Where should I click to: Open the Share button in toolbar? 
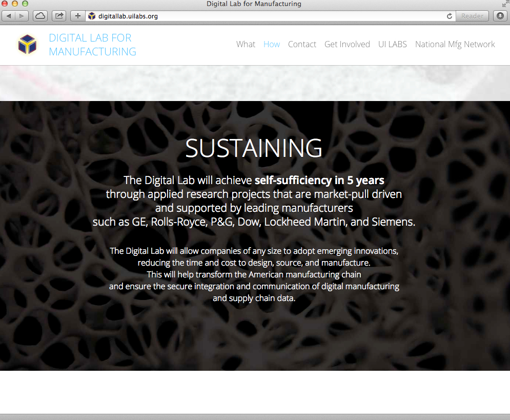pyautogui.click(x=59, y=16)
